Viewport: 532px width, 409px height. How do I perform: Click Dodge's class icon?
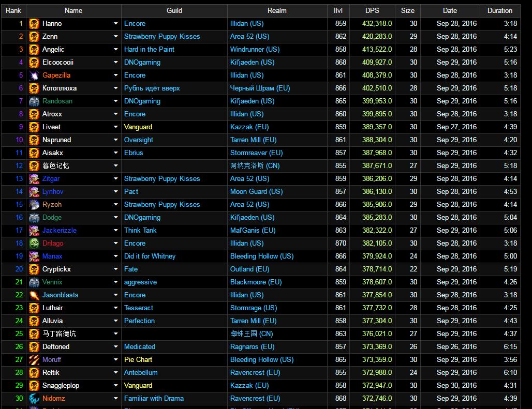pos(34,218)
